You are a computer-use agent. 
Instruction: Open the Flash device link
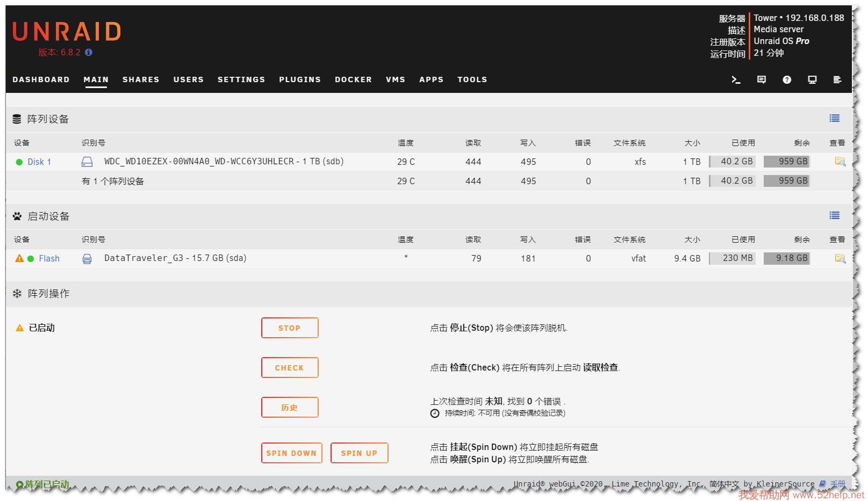tap(49, 259)
